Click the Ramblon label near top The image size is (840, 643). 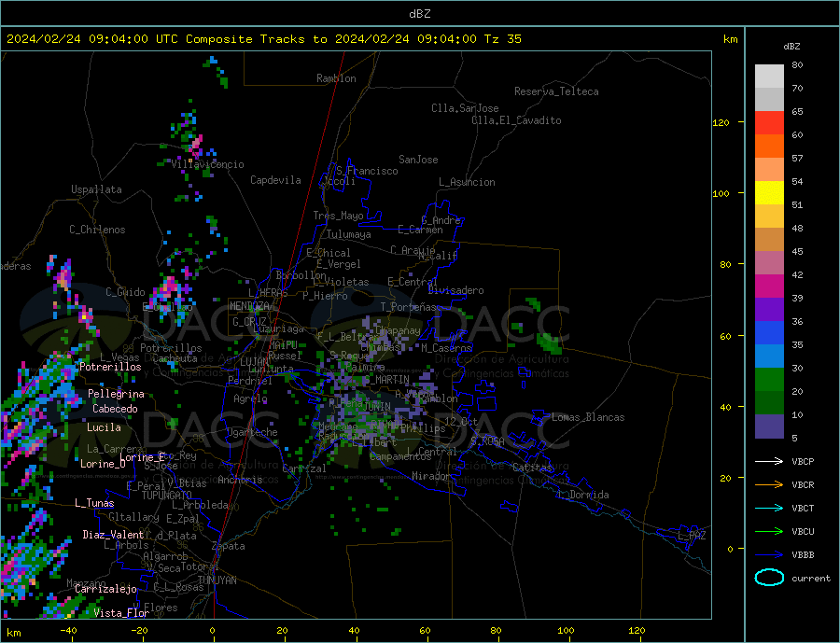coord(336,78)
